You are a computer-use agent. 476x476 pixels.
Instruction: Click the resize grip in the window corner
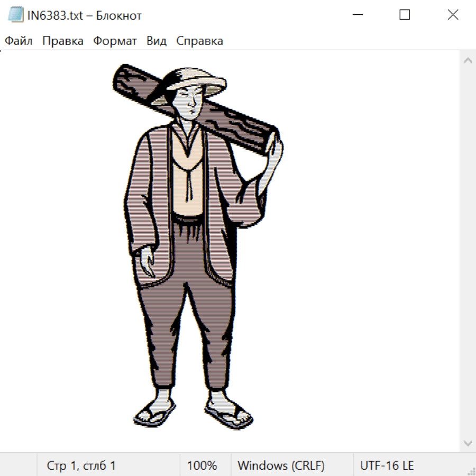pos(471,471)
